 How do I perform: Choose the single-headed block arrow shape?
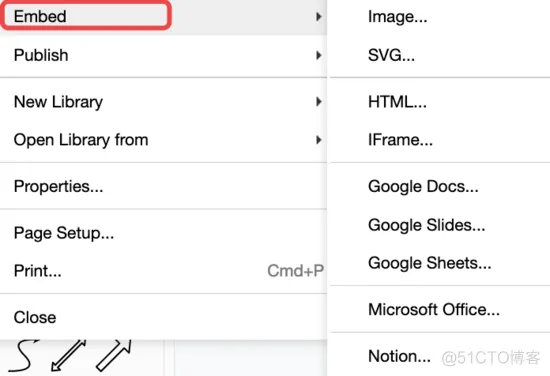click(114, 355)
